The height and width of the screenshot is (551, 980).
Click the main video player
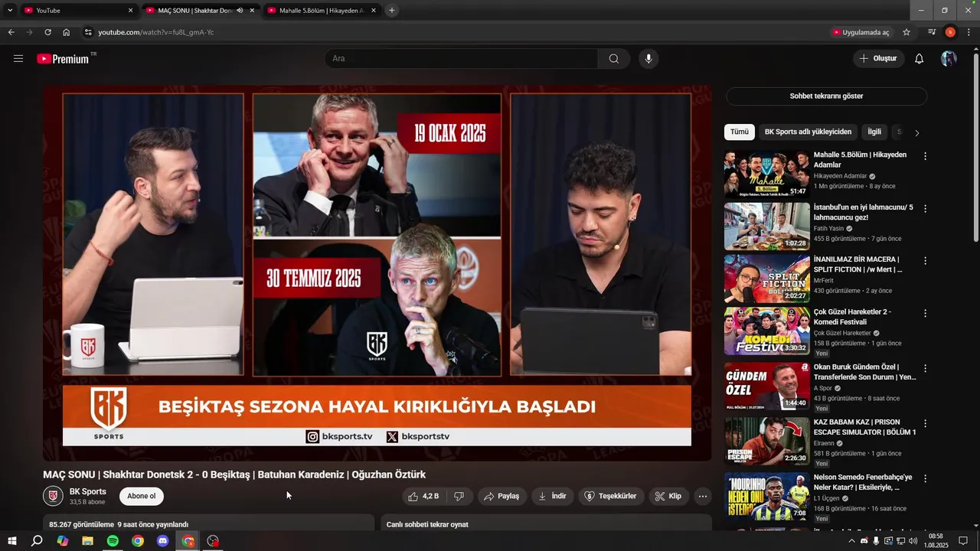tap(377, 272)
